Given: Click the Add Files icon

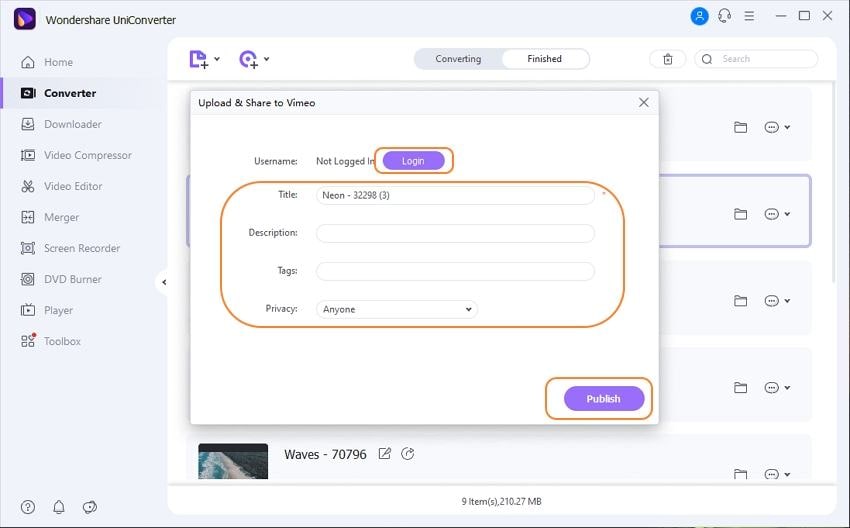Looking at the screenshot, I should pyautogui.click(x=198, y=59).
